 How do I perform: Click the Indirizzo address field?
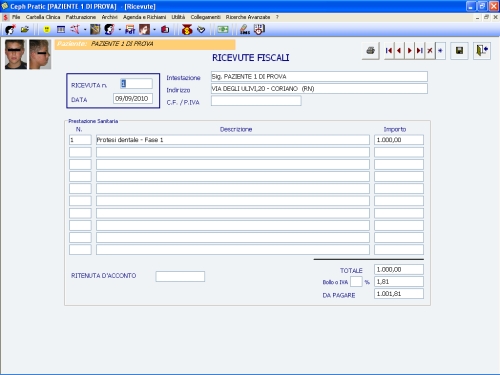click(x=319, y=89)
